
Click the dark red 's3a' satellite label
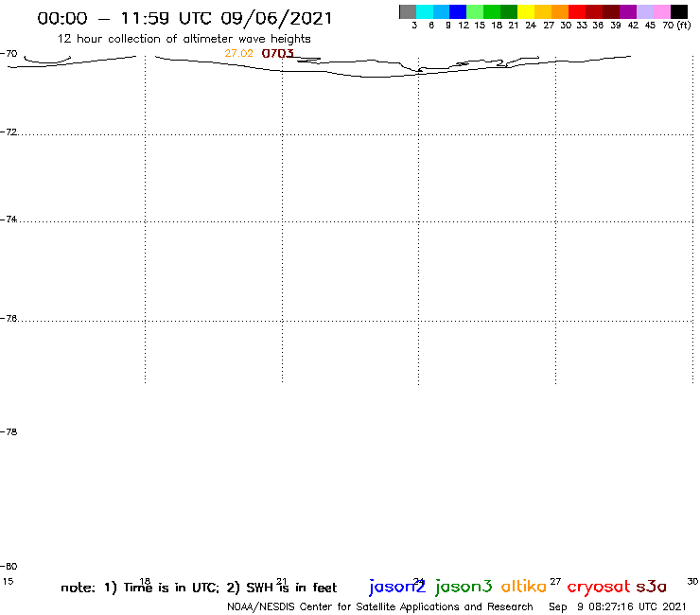tap(652, 587)
